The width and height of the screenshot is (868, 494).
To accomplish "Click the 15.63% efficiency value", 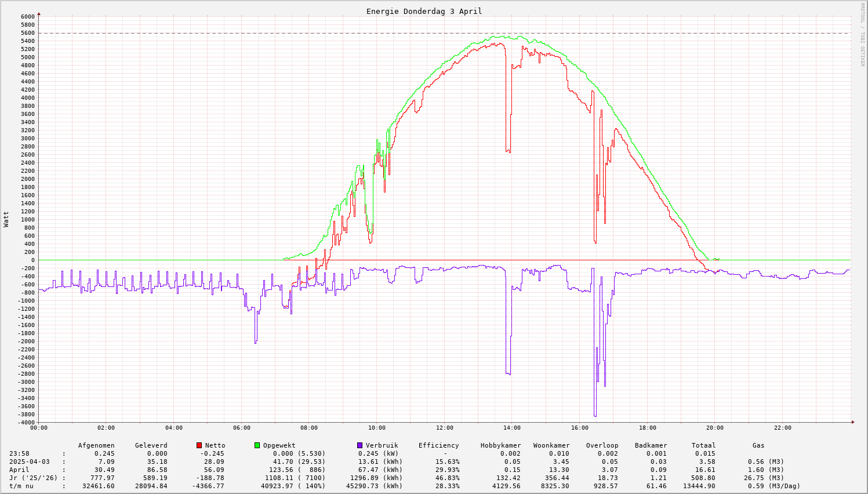I will (x=447, y=462).
